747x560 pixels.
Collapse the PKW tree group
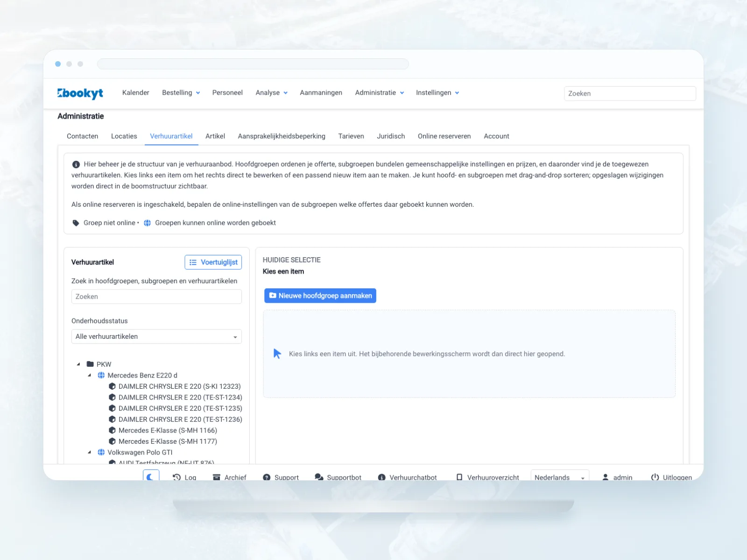coord(78,364)
